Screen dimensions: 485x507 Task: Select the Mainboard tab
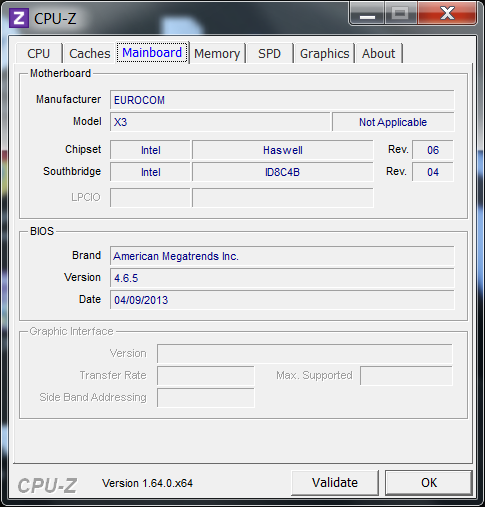click(152, 53)
